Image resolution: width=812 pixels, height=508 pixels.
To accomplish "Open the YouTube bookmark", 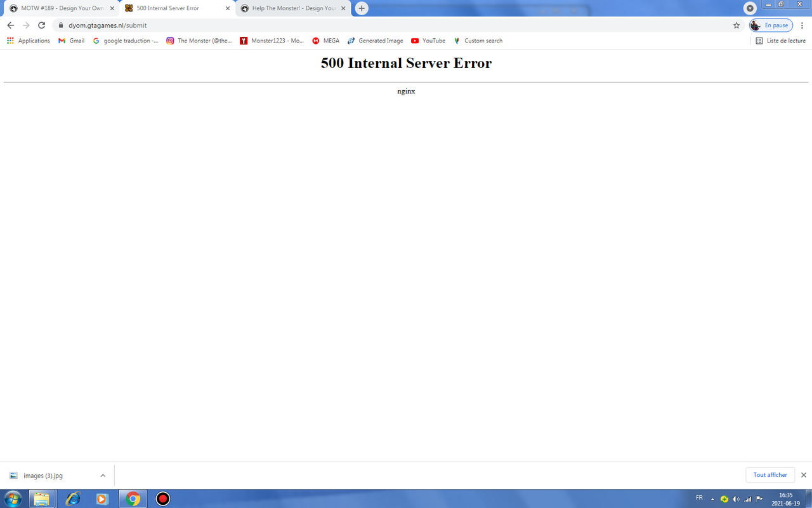I will pos(428,41).
